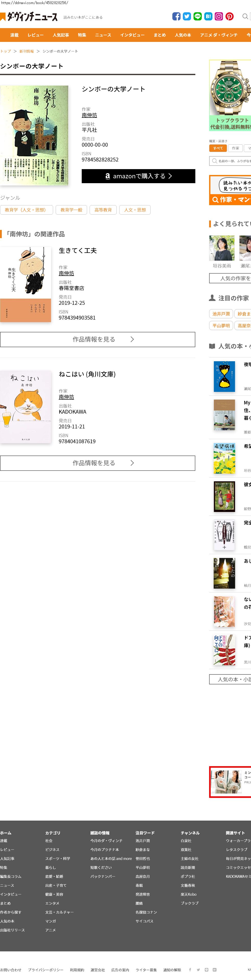The width and height of the screenshot is (251, 980).
Task: Click the Twitter icon in header
Action: pyautogui.click(x=187, y=16)
